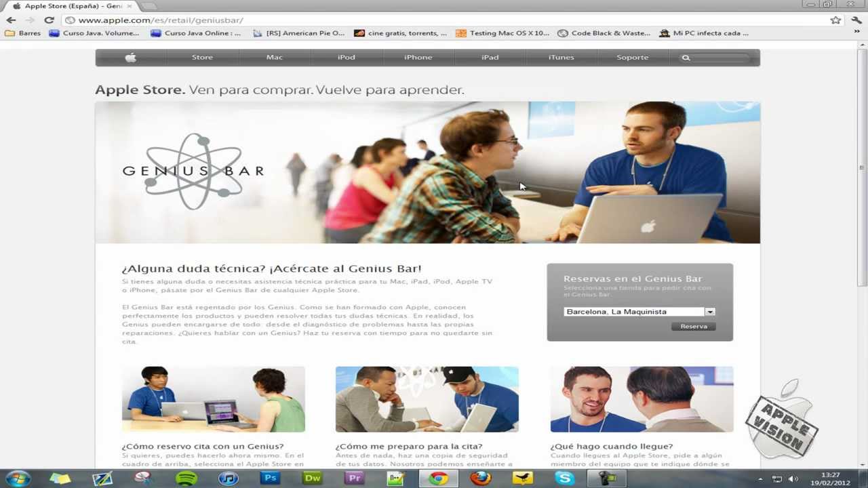Go to the iPod section
The width and height of the screenshot is (868, 488).
[x=346, y=58]
